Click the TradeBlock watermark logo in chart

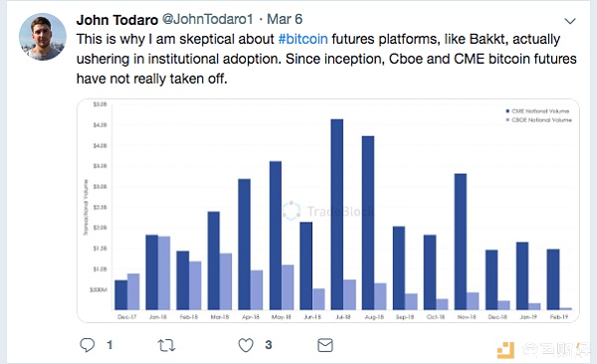292,211
